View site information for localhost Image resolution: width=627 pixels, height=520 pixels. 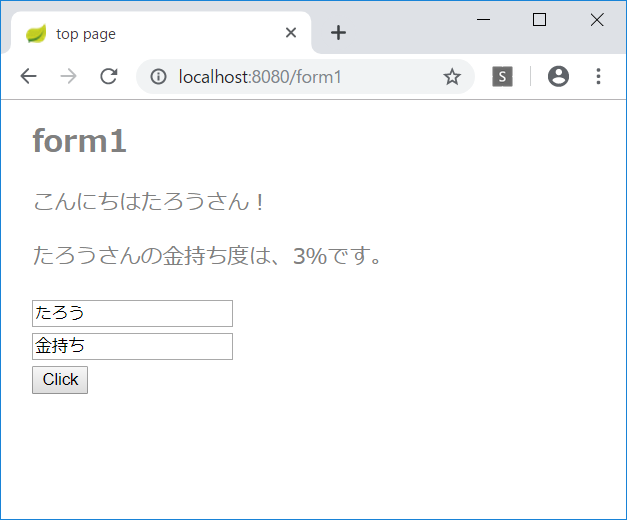tap(158, 77)
